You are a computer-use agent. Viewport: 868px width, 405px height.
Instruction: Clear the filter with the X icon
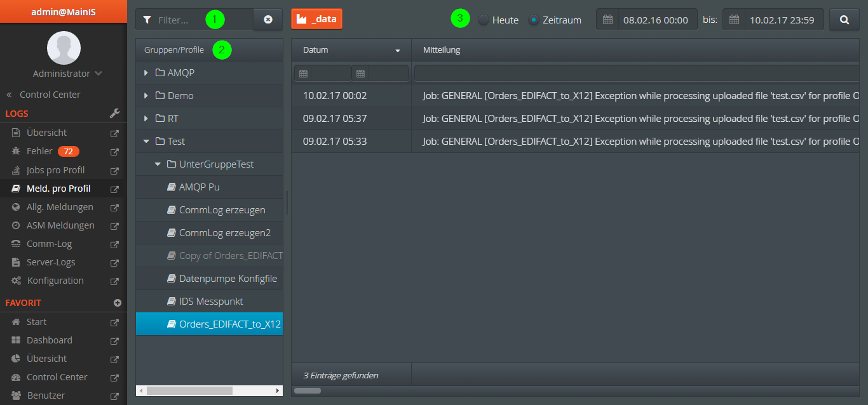[x=268, y=20]
